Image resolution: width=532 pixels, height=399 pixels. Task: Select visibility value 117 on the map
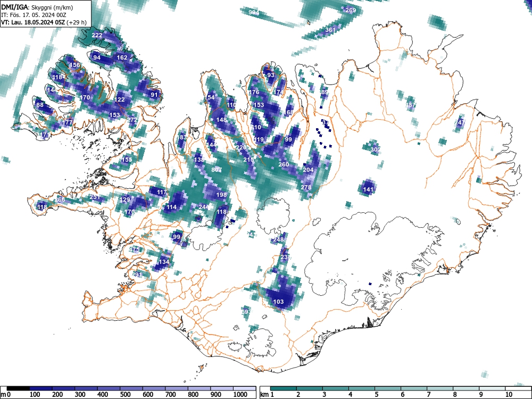click(x=162, y=192)
